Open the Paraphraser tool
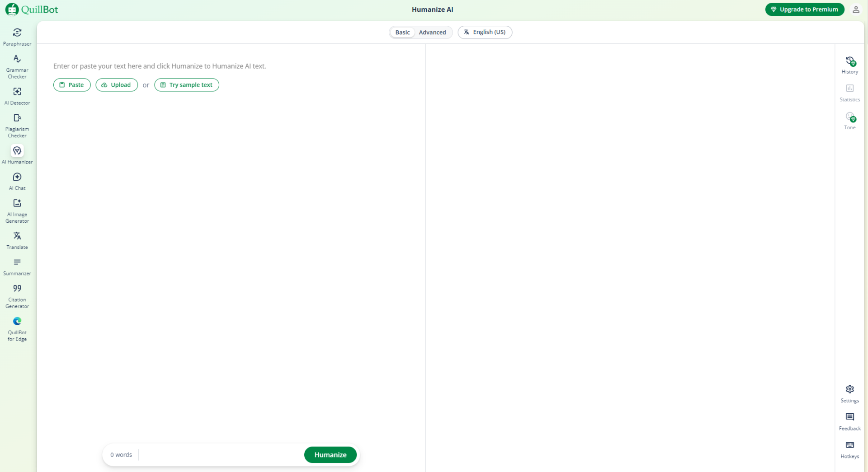 17,37
